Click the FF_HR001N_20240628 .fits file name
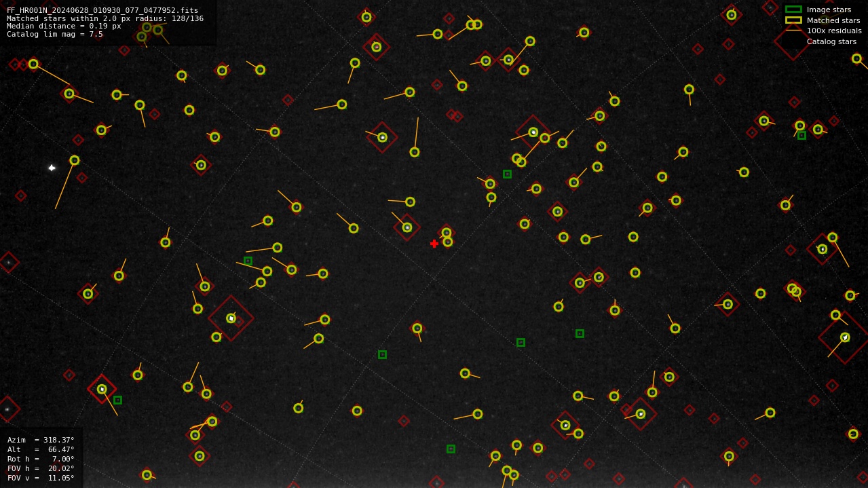868x488 pixels. tap(102, 10)
